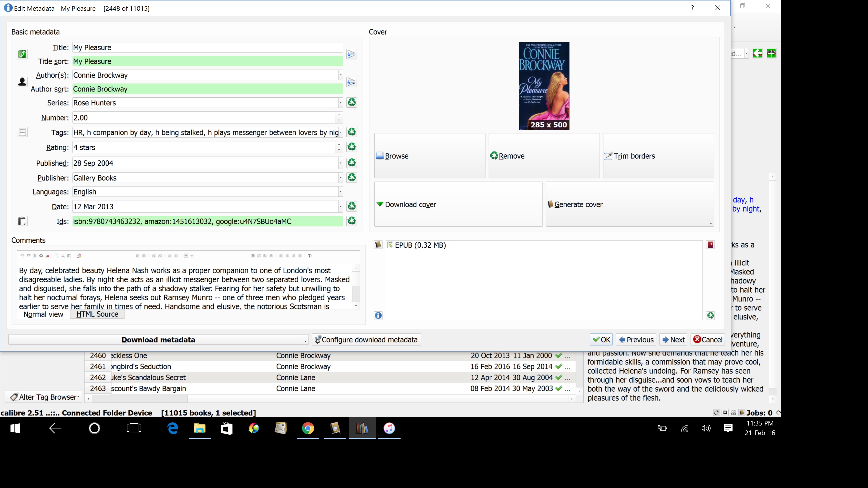Toggle bold in comments toolbar

tap(253, 256)
